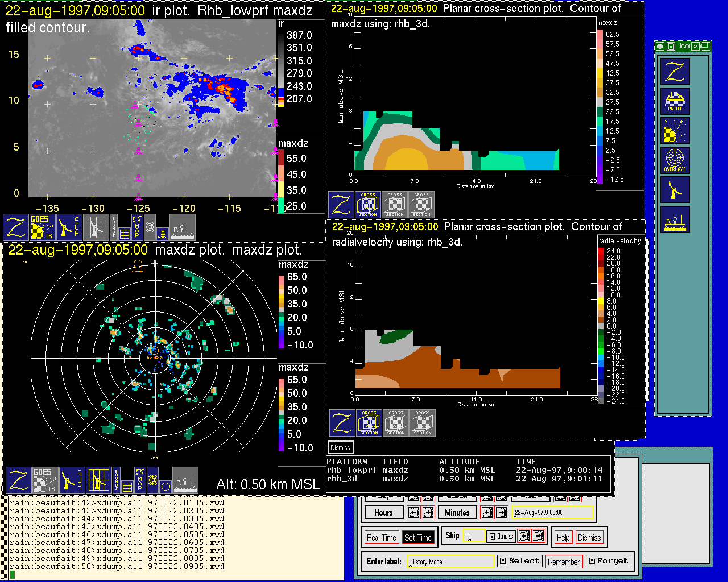Open the Select label menu
The height and width of the screenshot is (582, 728).
519,561
